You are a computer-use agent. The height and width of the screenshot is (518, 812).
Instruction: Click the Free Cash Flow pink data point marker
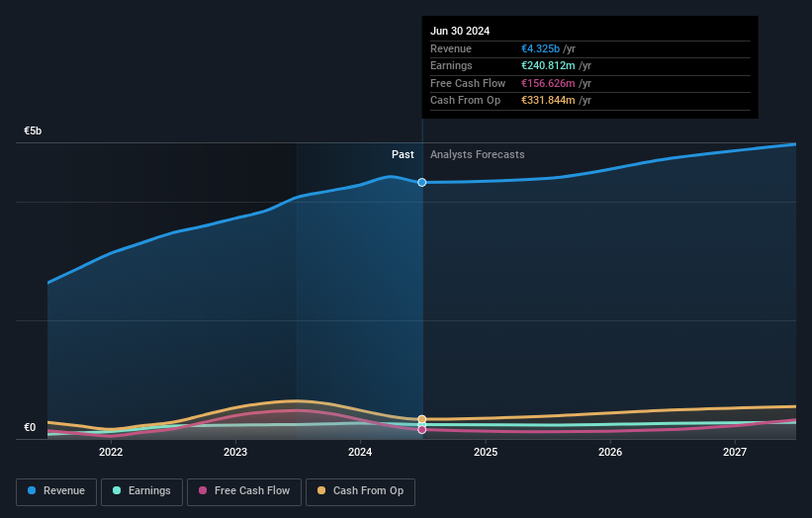pyautogui.click(x=422, y=429)
